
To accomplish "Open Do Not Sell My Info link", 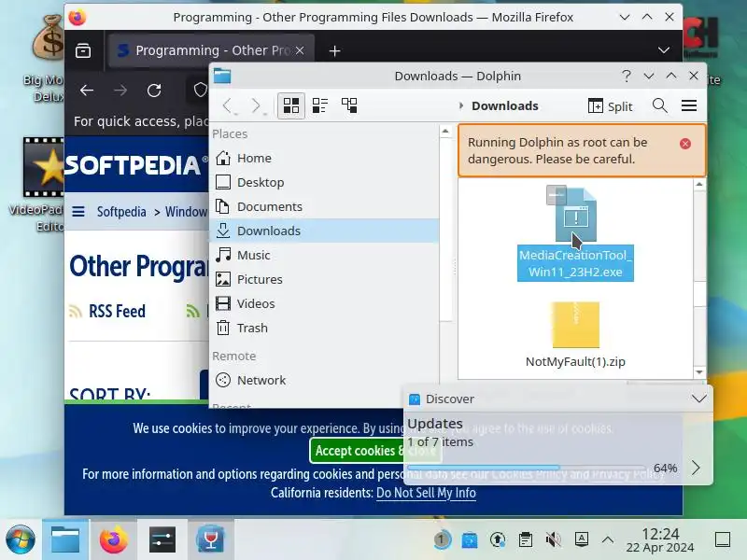I will [426, 493].
